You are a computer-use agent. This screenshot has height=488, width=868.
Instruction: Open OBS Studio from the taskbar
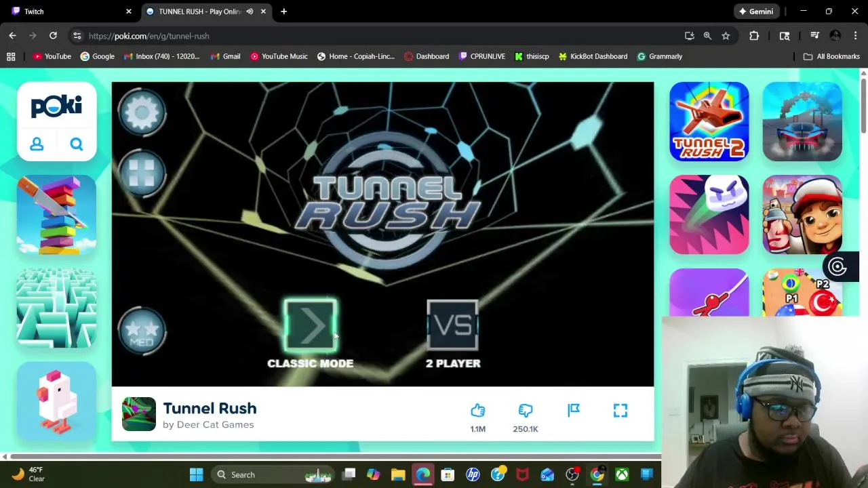pyautogui.click(x=572, y=474)
